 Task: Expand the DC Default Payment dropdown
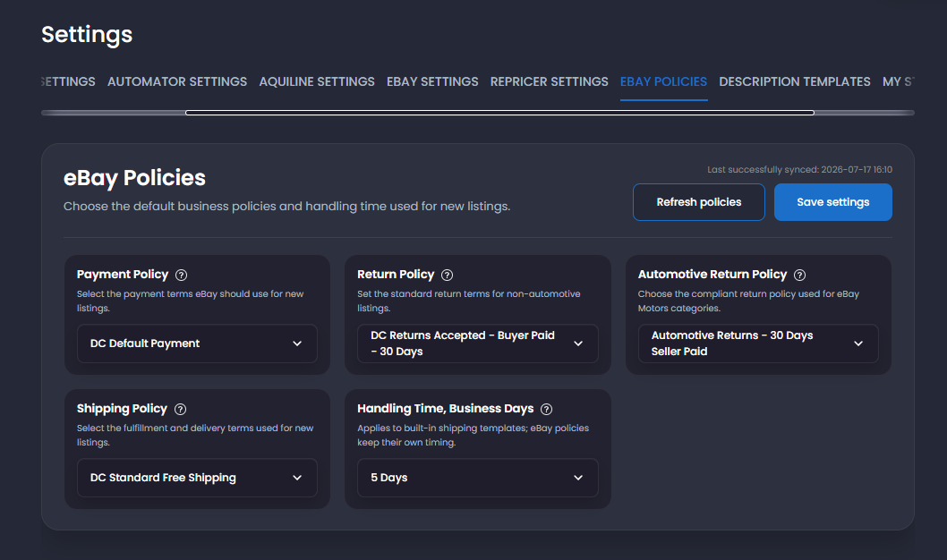(197, 344)
